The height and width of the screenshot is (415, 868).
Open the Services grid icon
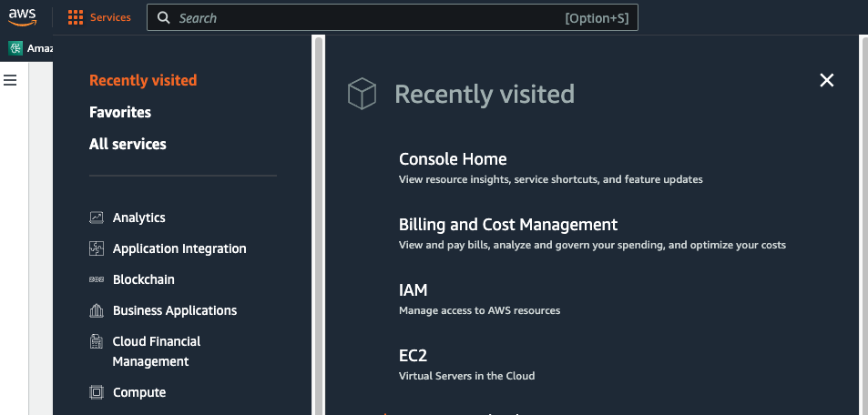tap(76, 17)
